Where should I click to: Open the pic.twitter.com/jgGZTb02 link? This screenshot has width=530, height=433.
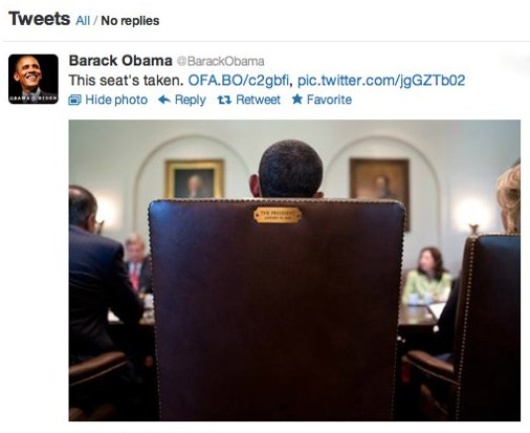pyautogui.click(x=381, y=80)
